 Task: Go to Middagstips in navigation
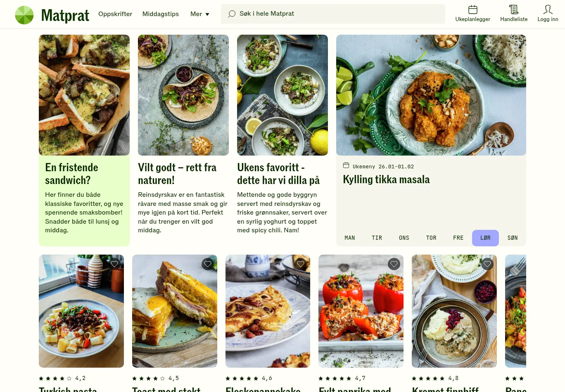pos(161,14)
